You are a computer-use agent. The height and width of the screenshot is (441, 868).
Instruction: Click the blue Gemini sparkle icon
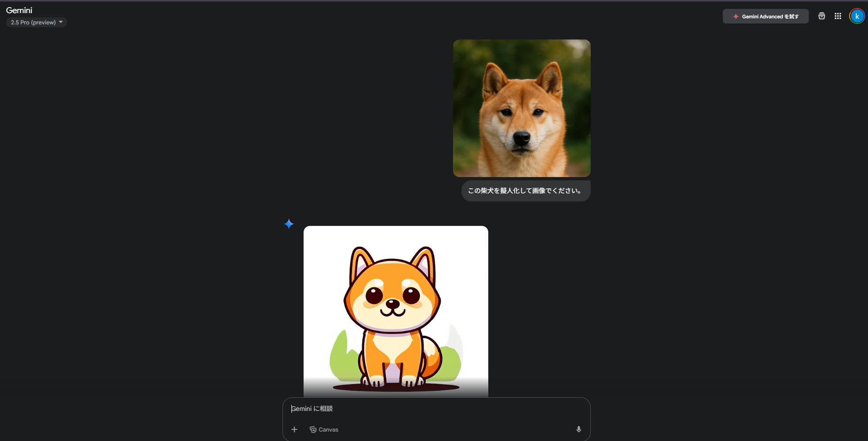[289, 224]
